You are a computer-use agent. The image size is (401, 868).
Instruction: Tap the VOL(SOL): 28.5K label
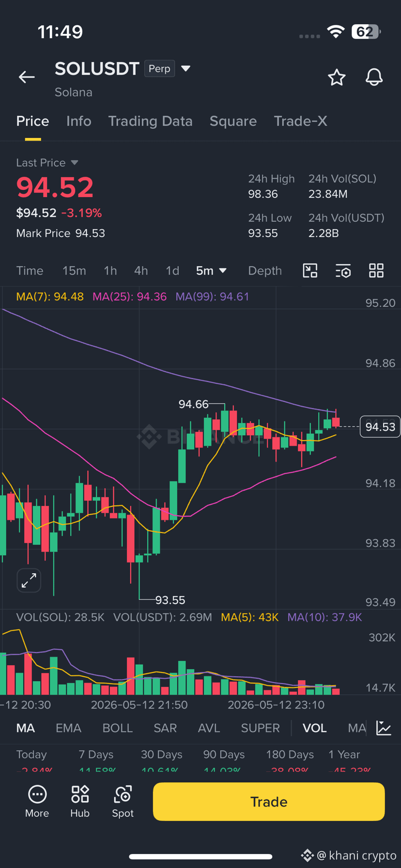pyautogui.click(x=60, y=617)
